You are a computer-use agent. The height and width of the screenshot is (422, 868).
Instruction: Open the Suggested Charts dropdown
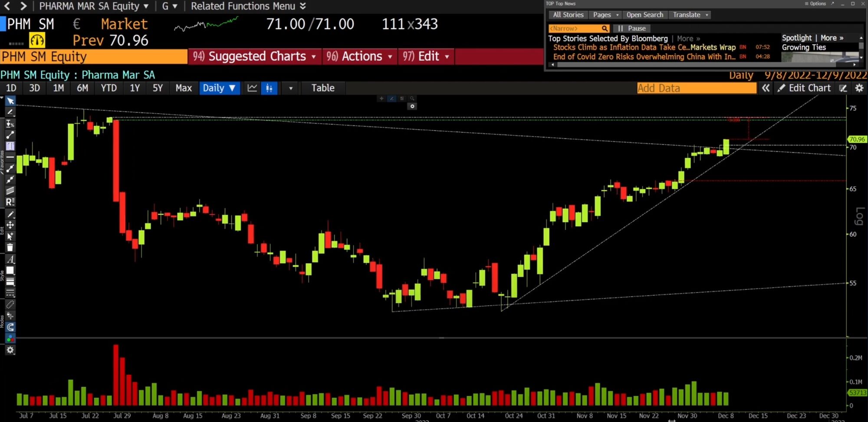pyautogui.click(x=254, y=56)
